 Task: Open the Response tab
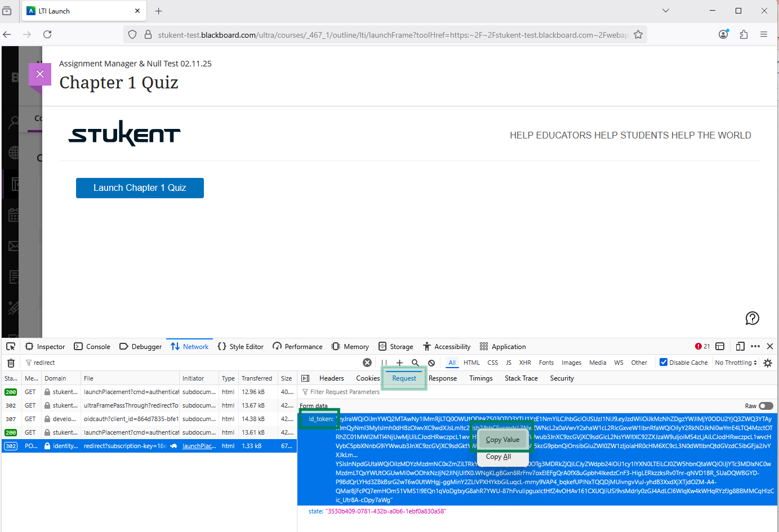tap(443, 378)
